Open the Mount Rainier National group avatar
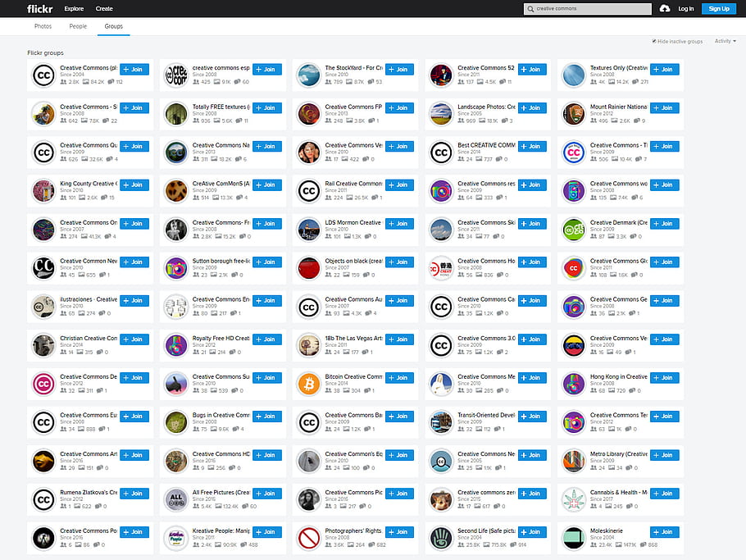 tap(574, 114)
